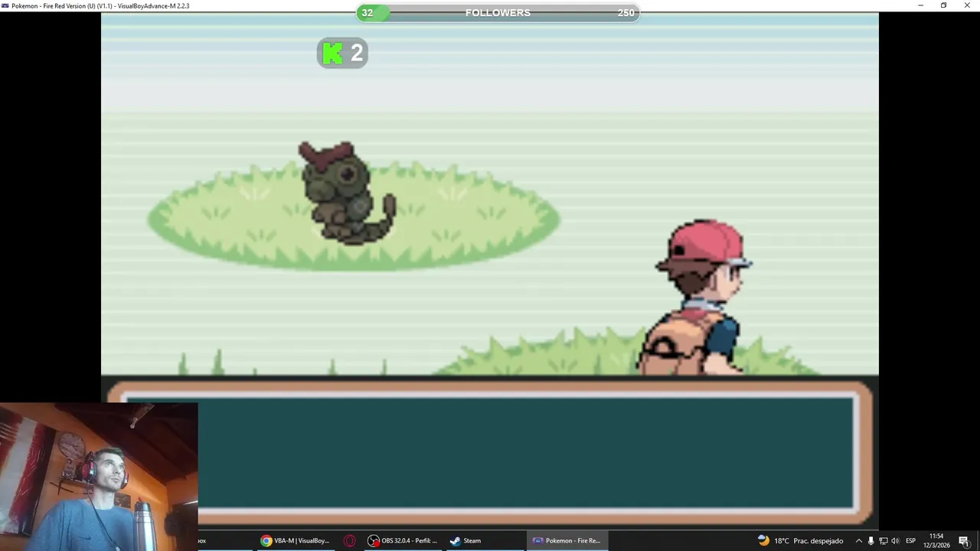Screen dimensions: 980x551
Task: Select the Pokemon - Fire Red taskbar button
Action: point(567,540)
